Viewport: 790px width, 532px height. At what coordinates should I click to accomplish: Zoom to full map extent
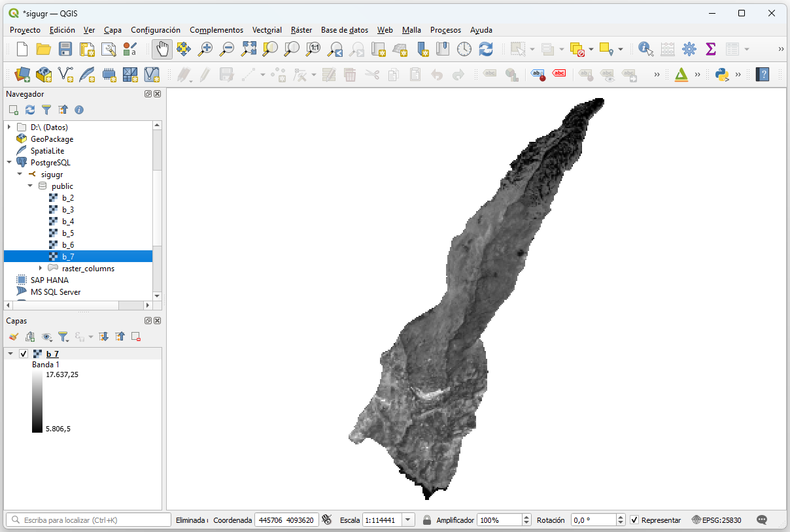click(249, 48)
